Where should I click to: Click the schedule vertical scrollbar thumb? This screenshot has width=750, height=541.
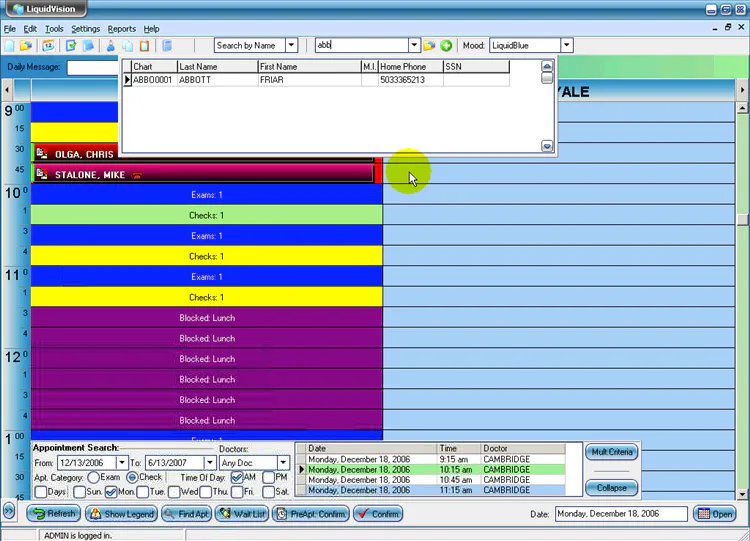742,220
